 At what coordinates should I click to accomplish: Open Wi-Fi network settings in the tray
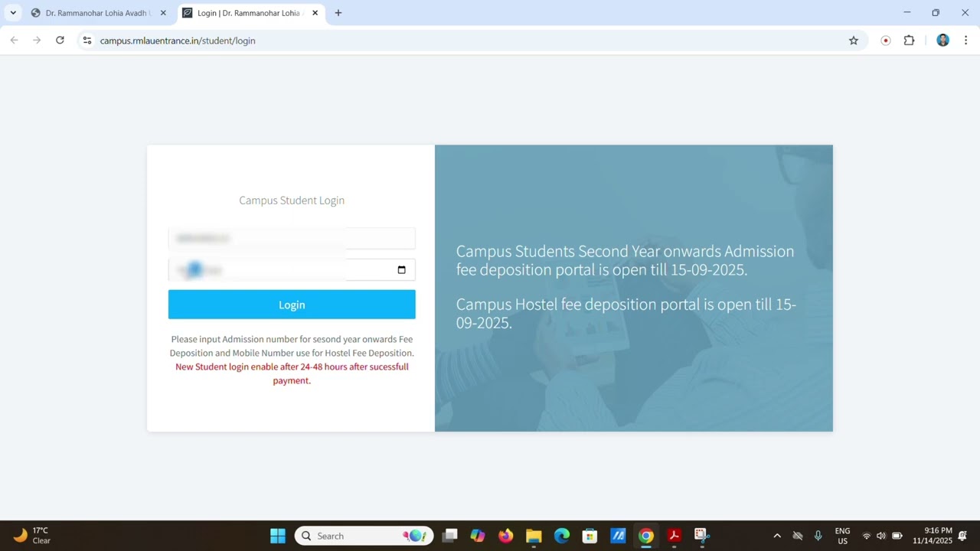pos(867,536)
